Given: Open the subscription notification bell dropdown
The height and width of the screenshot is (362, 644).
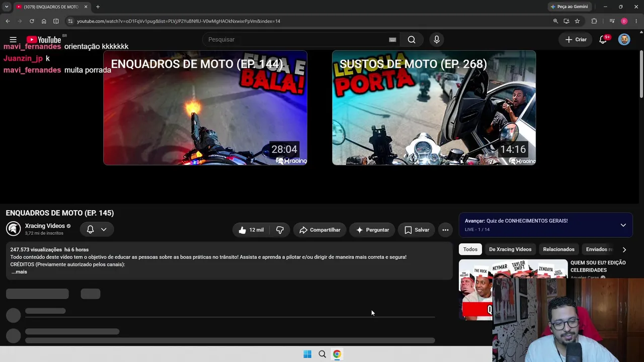Looking at the screenshot, I should pyautogui.click(x=96, y=229).
